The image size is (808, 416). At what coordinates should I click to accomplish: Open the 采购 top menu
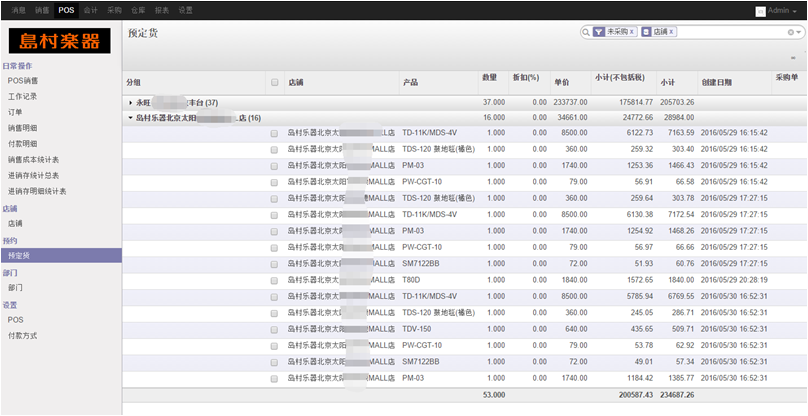(114, 10)
